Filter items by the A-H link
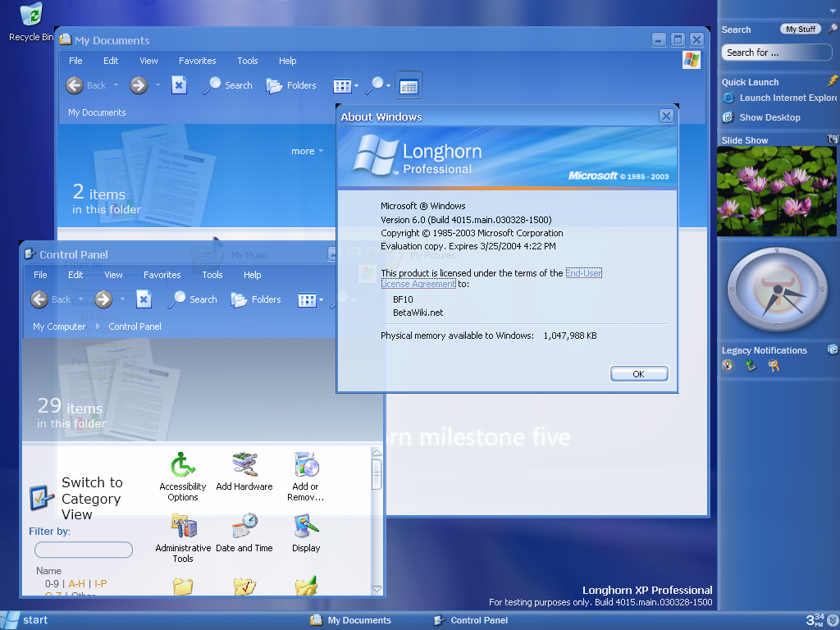Screen dimensions: 840x630 [76, 584]
